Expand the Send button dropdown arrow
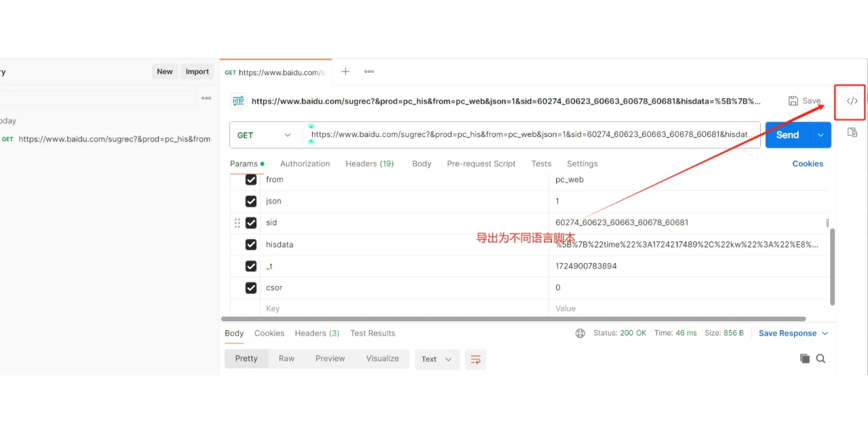The width and height of the screenshot is (868, 433). point(819,135)
